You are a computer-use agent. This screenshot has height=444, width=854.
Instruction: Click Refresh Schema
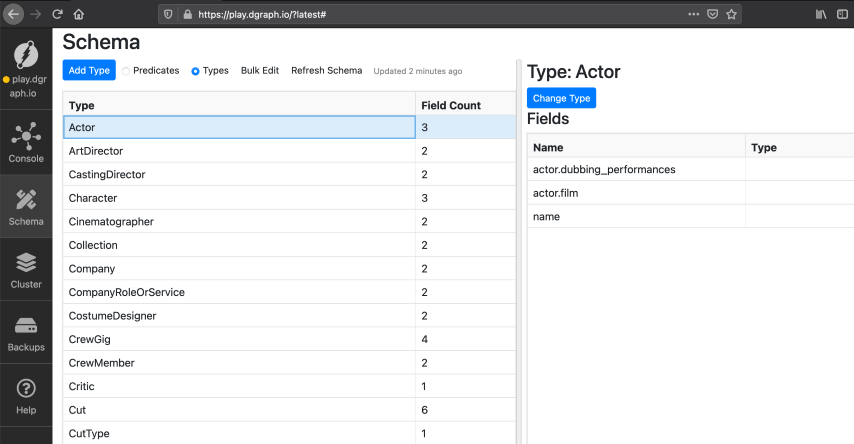click(x=326, y=71)
